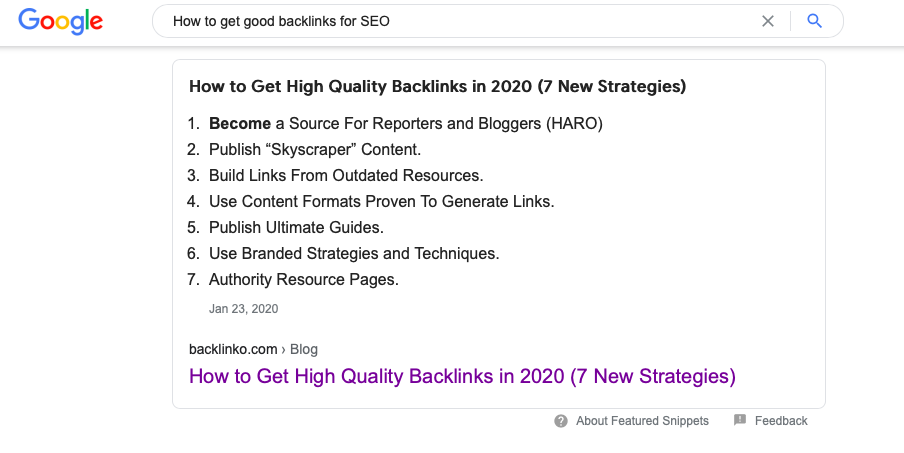Open the purple "How to Get High Quality Backlinks" link

click(462, 377)
